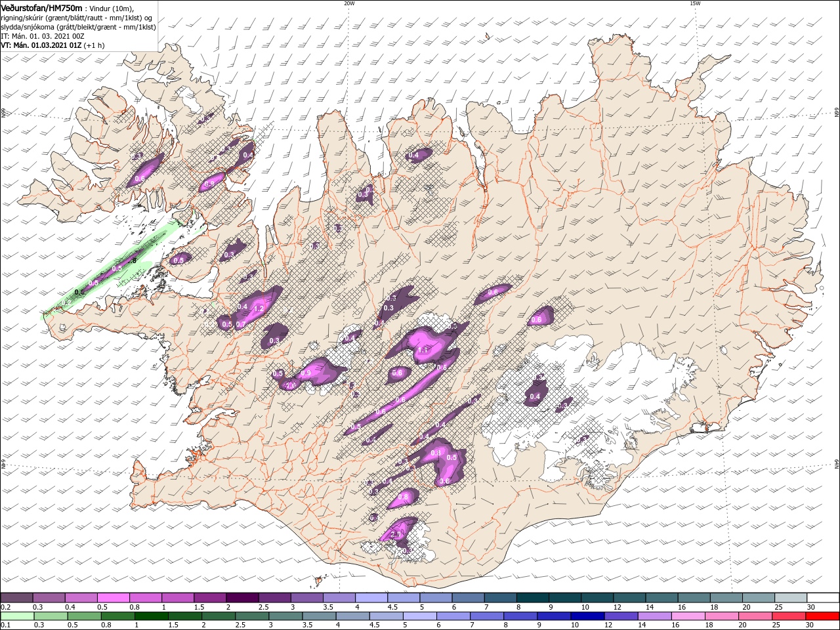Select rain scale swatch labeled 3.5

pyautogui.click(x=319, y=616)
